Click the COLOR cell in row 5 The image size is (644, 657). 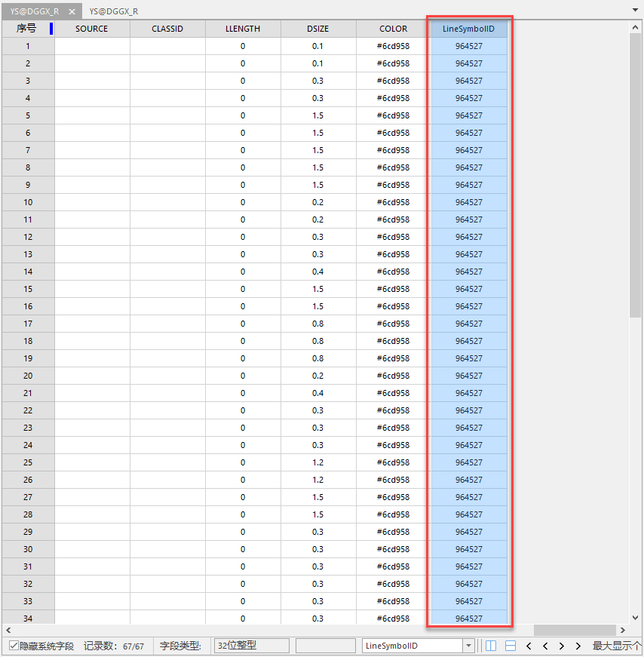pos(393,115)
